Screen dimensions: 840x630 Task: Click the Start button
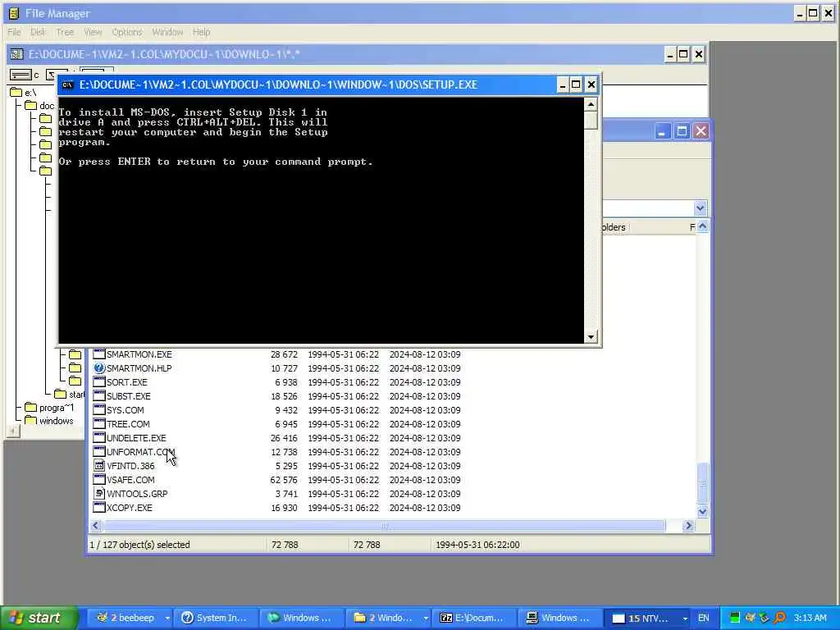pyautogui.click(x=39, y=618)
